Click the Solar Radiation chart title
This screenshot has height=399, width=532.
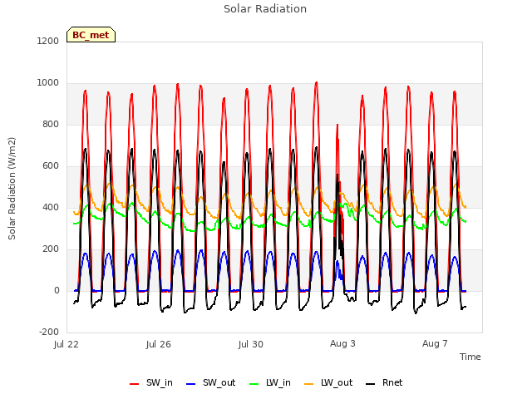tap(265, 9)
